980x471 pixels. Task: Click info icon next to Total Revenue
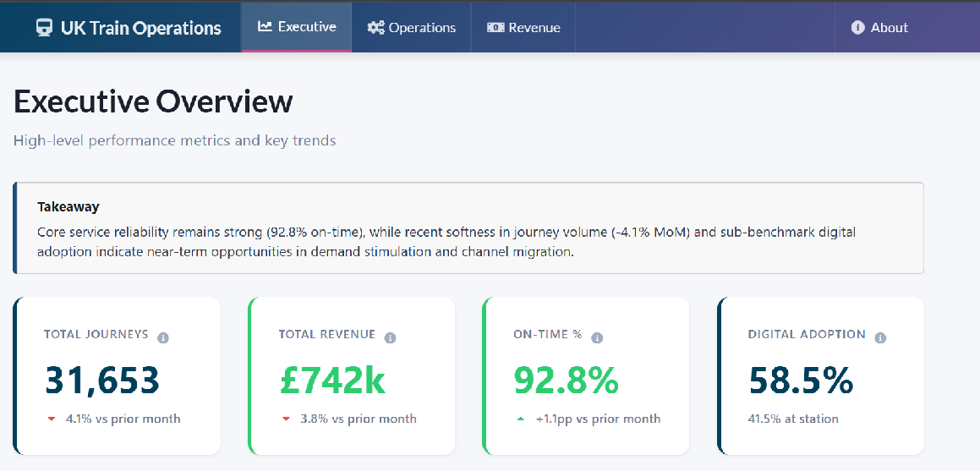click(x=390, y=338)
